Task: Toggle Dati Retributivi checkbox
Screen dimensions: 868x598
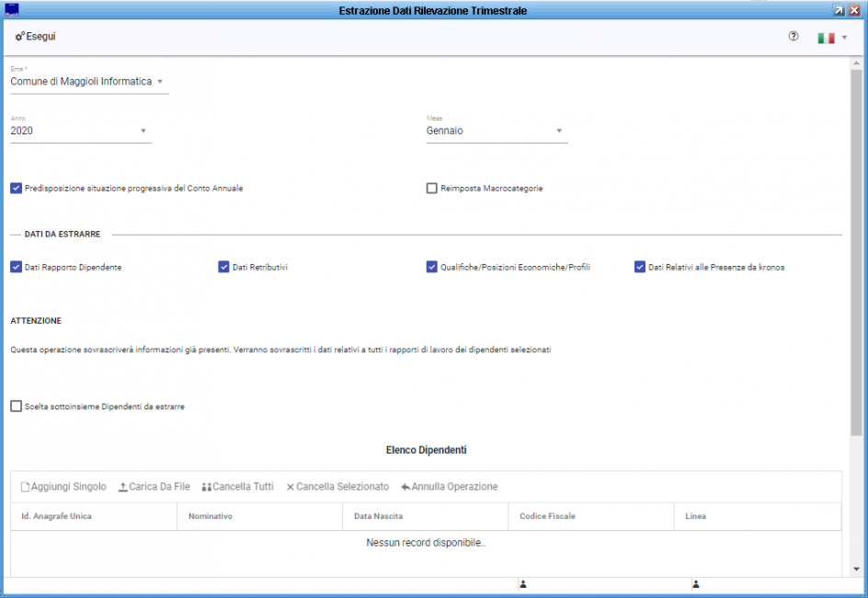Action: pos(223,267)
